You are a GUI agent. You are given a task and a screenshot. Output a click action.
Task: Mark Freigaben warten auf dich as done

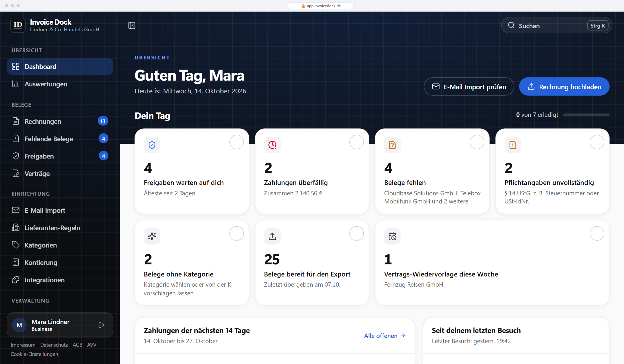pos(237,142)
